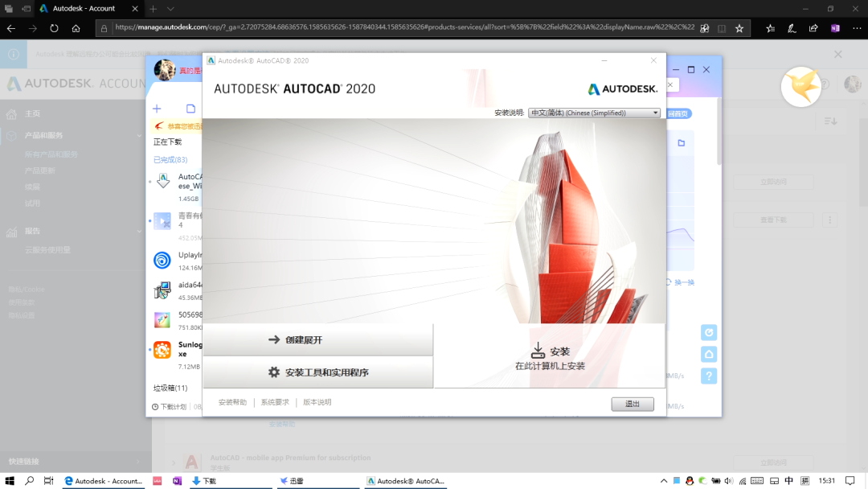
Task: Click the browser Refresh button
Action: click(x=55, y=28)
